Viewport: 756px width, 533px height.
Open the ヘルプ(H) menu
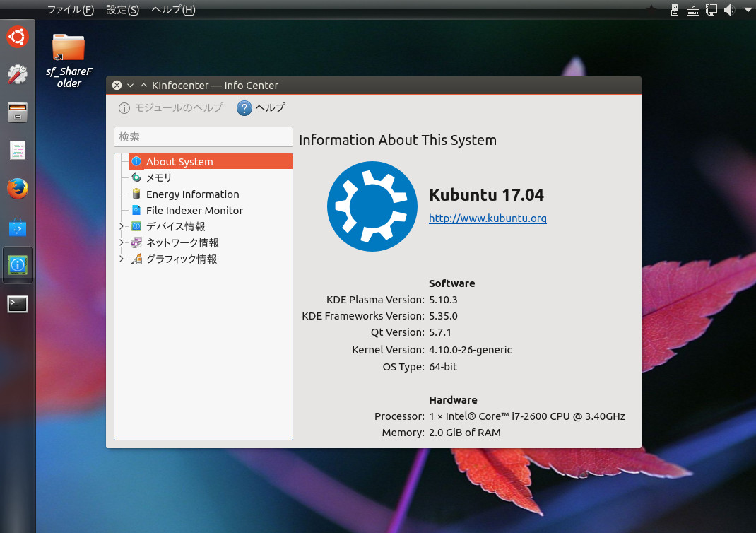tap(173, 10)
